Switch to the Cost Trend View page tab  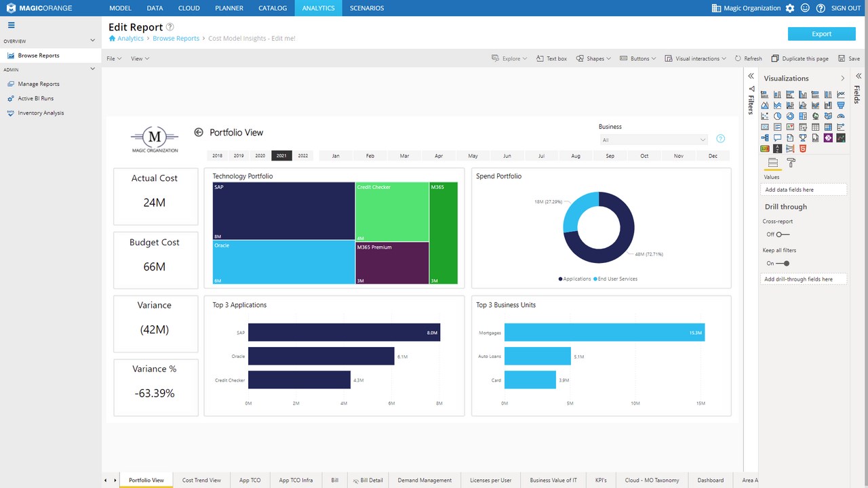pos(201,480)
